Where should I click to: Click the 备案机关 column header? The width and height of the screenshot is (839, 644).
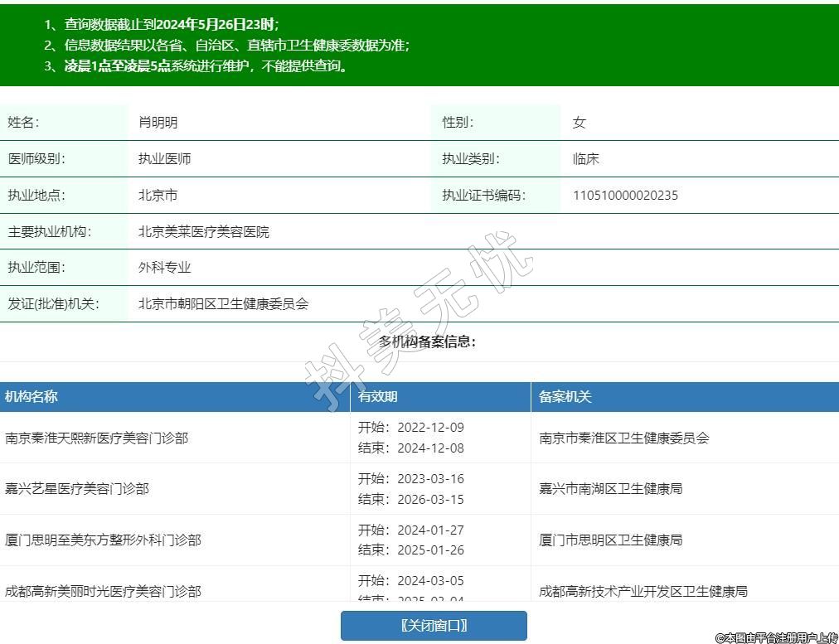(565, 396)
